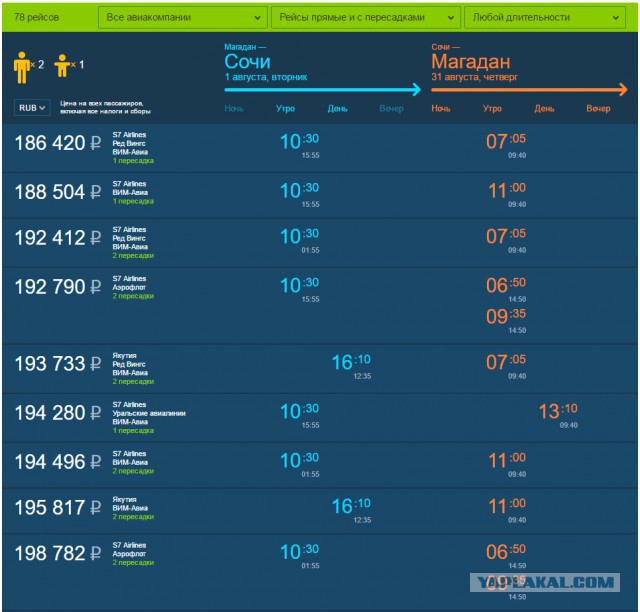Click '1 пересадка' in the 186 420 ₽ row
Image resolution: width=640 pixels, height=612 pixels.
coord(133,161)
